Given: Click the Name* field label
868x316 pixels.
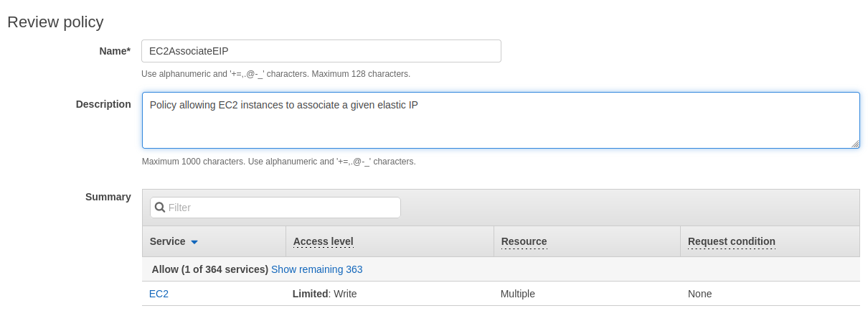Looking at the screenshot, I should (115, 51).
